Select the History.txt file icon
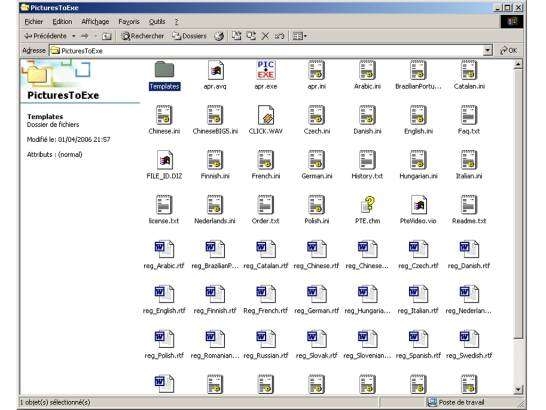Image resolution: width=546 pixels, height=410 pixels. point(367,160)
